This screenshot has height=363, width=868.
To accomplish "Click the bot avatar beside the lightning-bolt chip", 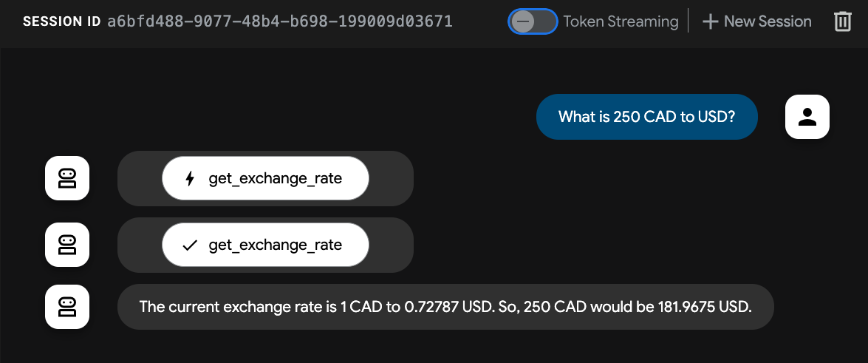I will coord(67,178).
